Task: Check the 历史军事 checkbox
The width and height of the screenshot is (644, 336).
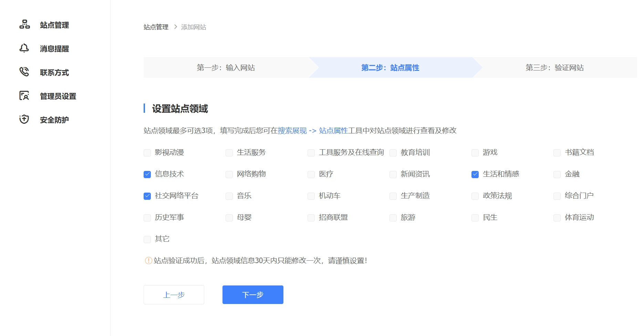Action: [147, 218]
